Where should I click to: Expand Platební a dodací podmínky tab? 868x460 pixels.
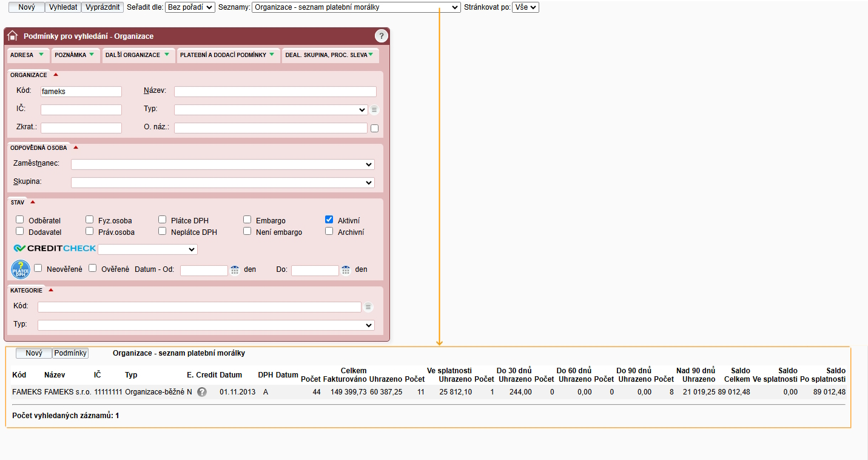click(x=227, y=55)
